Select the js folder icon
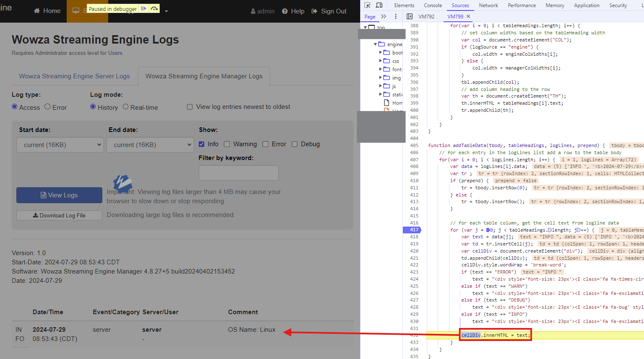644x359 pixels. click(x=387, y=86)
